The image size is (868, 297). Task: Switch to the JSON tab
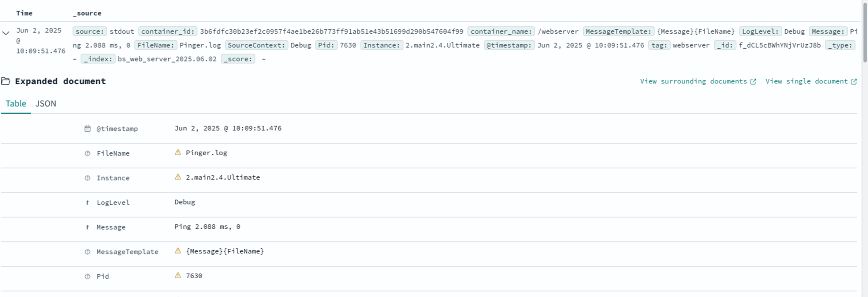coord(46,104)
